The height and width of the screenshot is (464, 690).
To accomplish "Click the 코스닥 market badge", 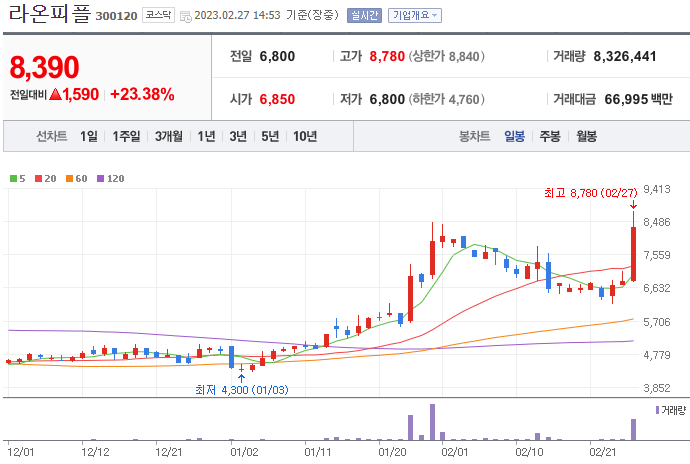I will (x=158, y=15).
